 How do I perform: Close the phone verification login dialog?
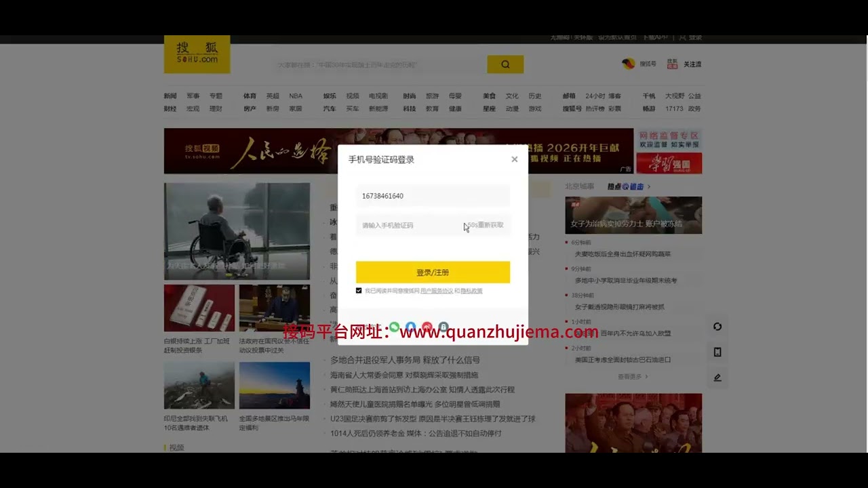(x=514, y=159)
